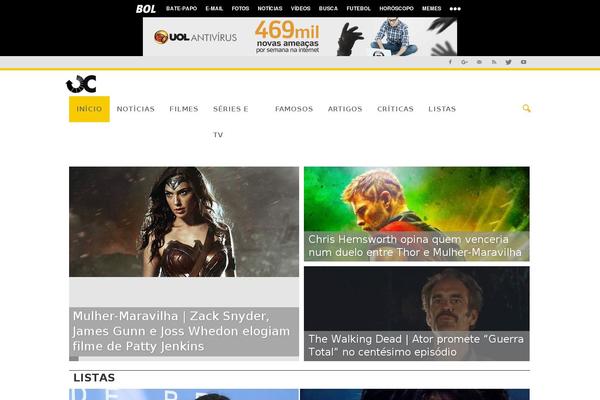600x400 pixels.
Task: Click FOTOS in the BOL bar
Action: pos(240,8)
